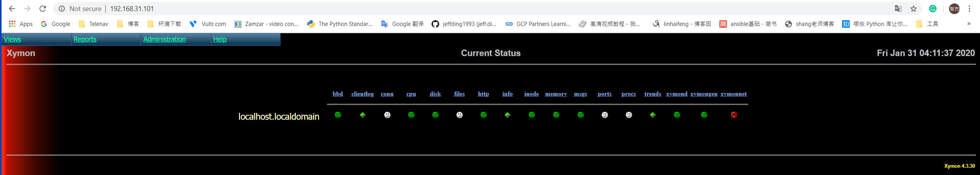The image size is (980, 175).
Task: Open the disk column header link
Action: pos(435,94)
